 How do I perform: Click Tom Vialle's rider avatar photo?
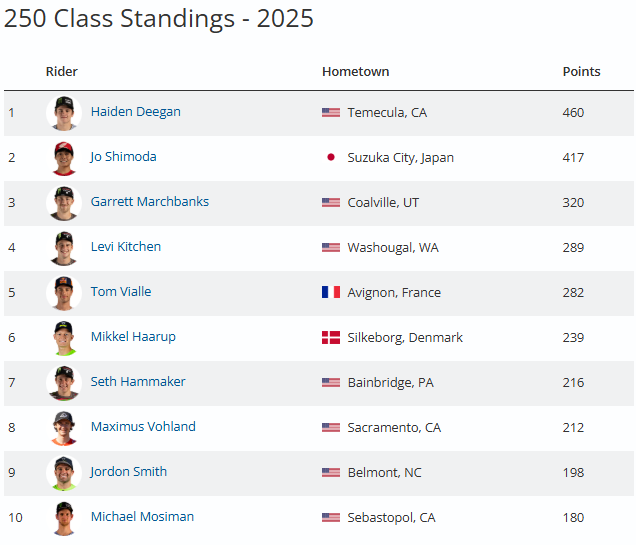click(x=63, y=293)
